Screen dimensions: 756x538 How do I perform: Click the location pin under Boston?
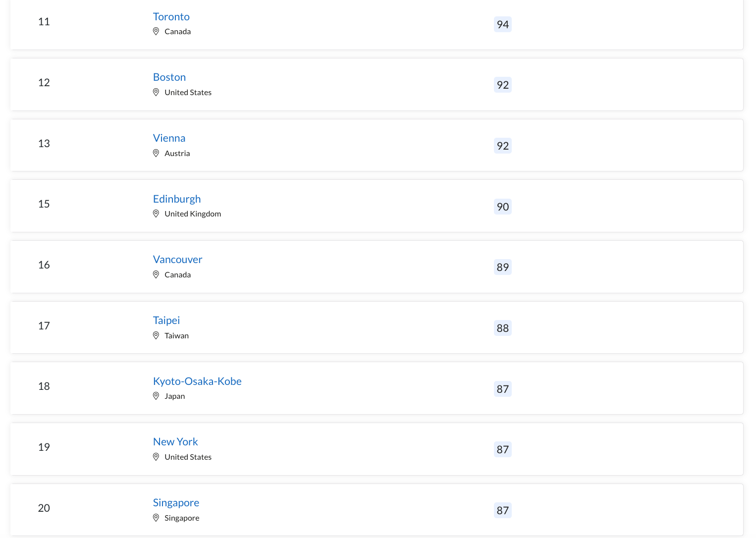[156, 93]
